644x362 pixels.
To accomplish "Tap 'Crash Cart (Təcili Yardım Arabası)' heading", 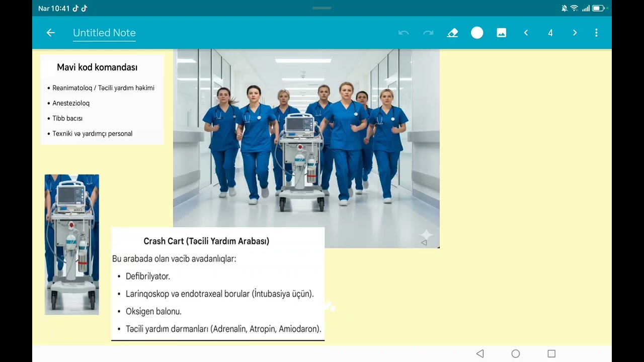I will (x=206, y=241).
